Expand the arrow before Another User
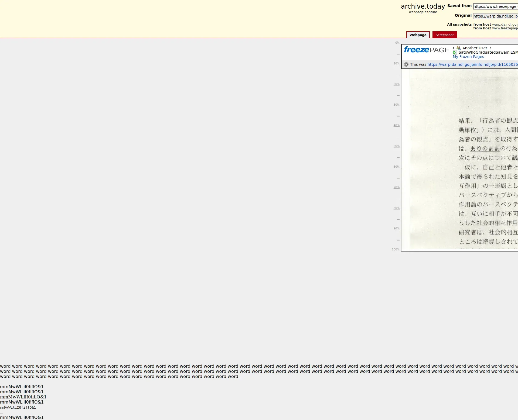 click(x=454, y=48)
